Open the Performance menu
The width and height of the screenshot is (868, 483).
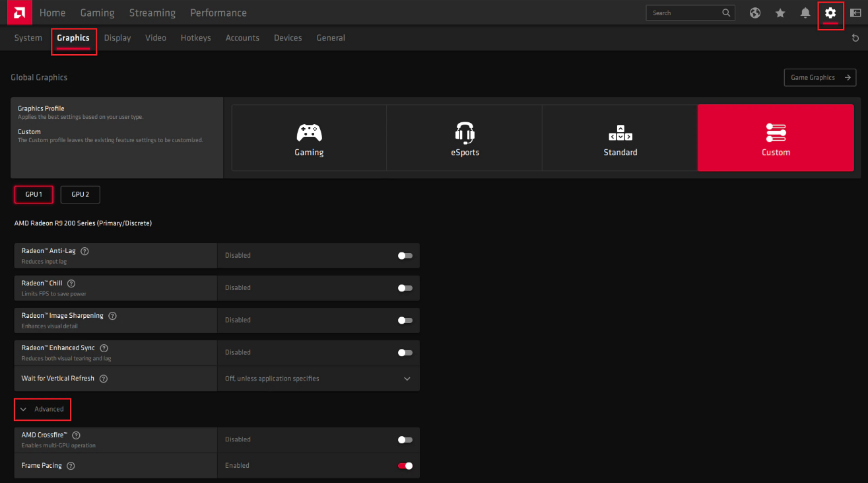click(218, 13)
